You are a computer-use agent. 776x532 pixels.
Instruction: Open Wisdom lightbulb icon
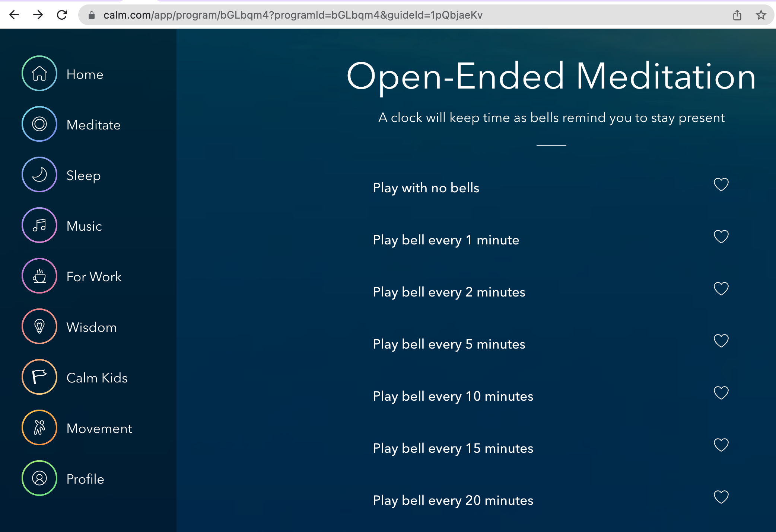[x=39, y=326]
